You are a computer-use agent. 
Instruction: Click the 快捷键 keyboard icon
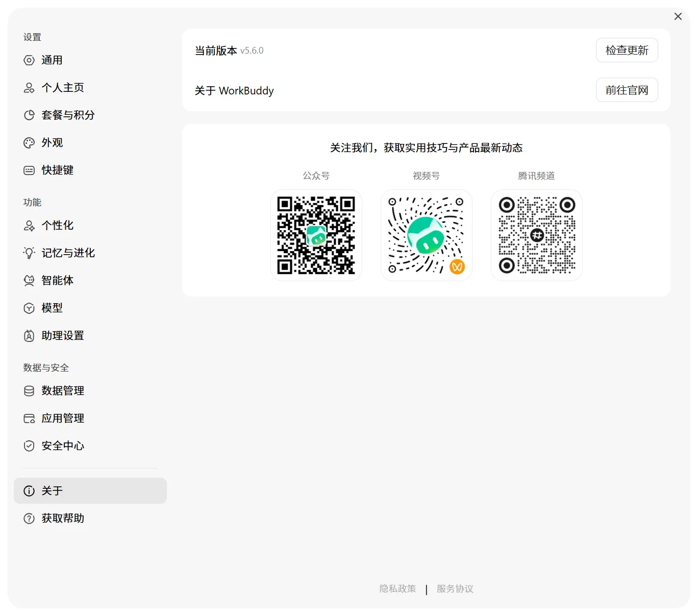29,170
